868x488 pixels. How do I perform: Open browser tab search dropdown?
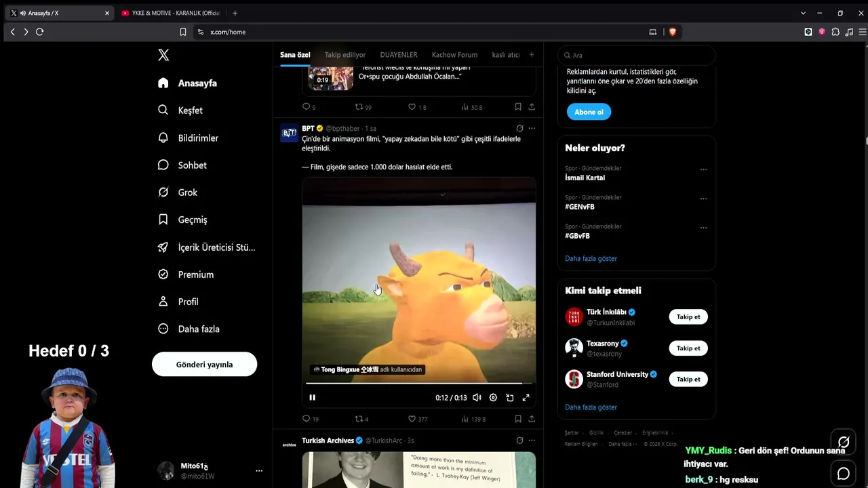[803, 13]
